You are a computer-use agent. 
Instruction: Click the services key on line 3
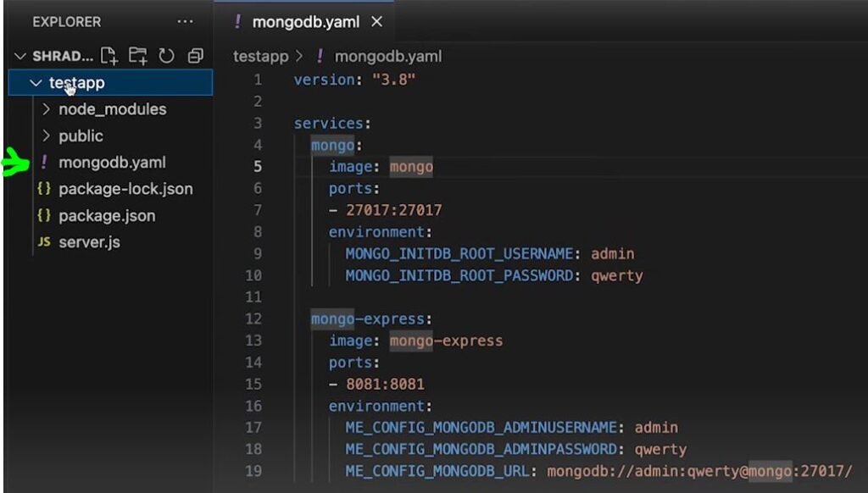click(328, 123)
